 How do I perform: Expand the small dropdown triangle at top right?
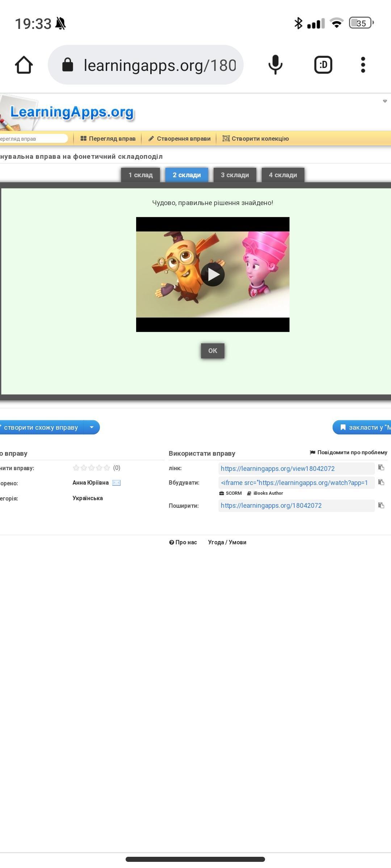385,101
